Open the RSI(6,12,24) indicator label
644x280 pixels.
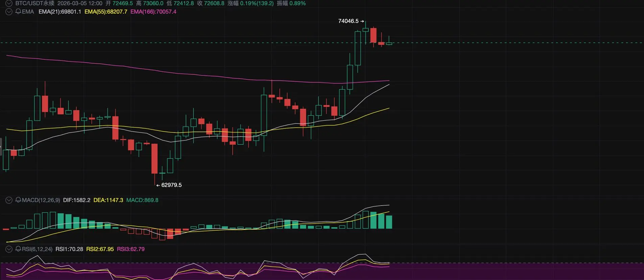point(37,249)
